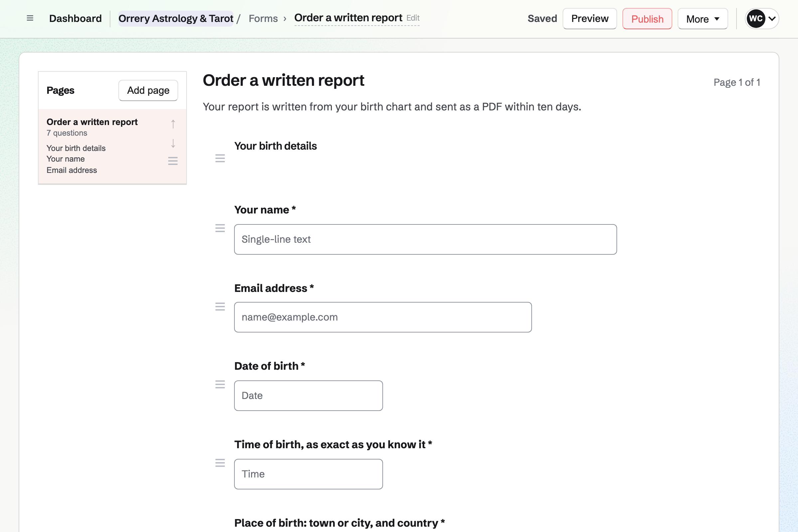Image resolution: width=798 pixels, height=532 pixels.
Task: Go to Dashboard
Action: click(75, 18)
